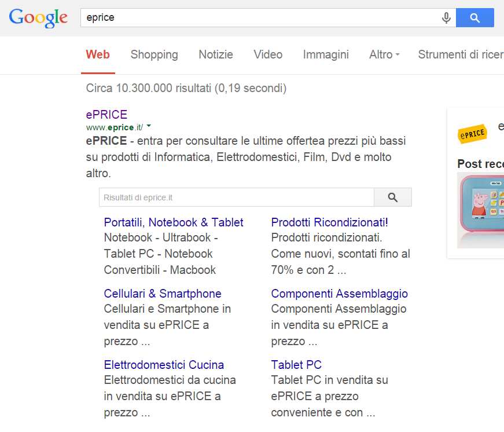Open Elettrodomestici Cucina link

[164, 365]
